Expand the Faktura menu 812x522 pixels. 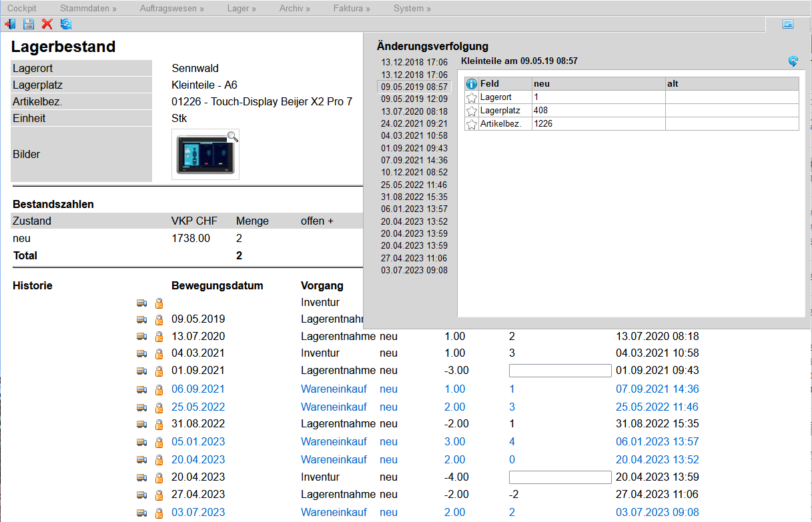click(351, 9)
